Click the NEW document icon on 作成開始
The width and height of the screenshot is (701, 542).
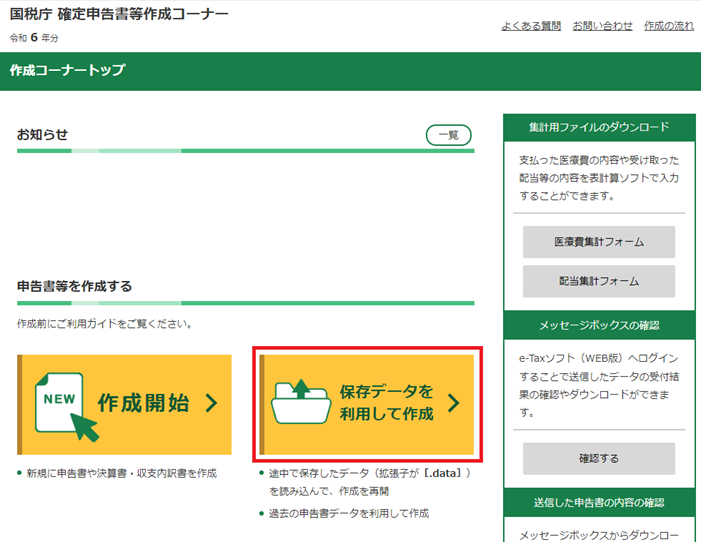coord(66,407)
